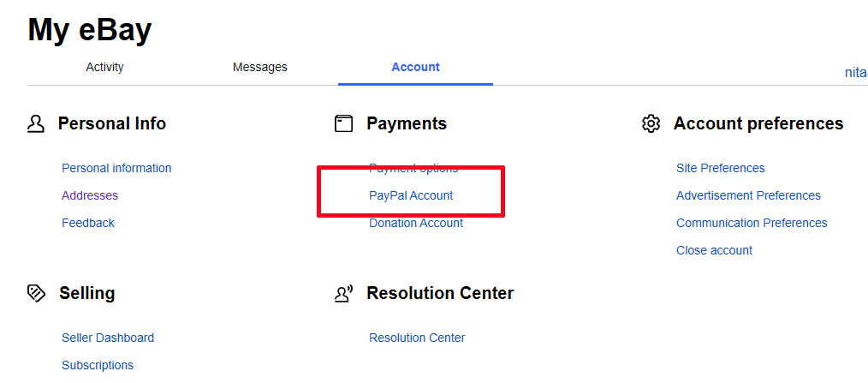The image size is (868, 383).
Task: Click the Resolution Center link under its heading
Action: pyautogui.click(x=418, y=338)
